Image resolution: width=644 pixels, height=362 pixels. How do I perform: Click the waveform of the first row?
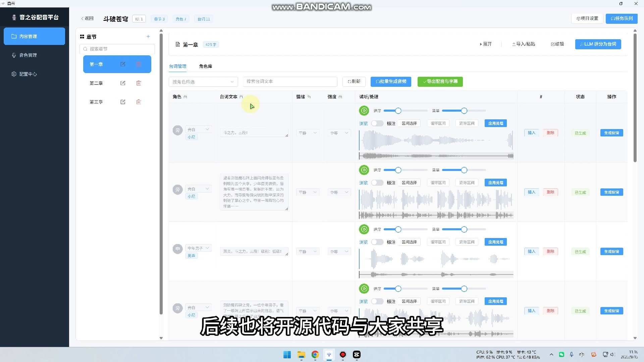click(436, 140)
